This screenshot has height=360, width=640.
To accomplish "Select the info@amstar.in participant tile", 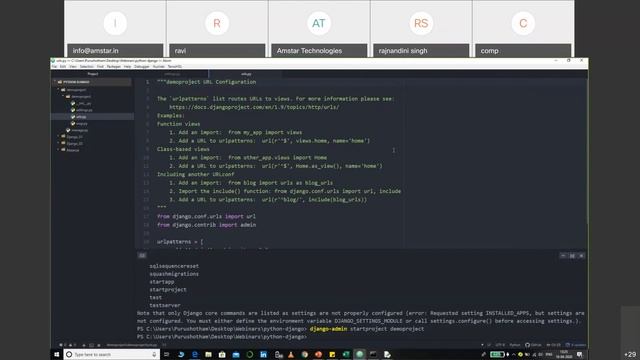I will (115, 29).
